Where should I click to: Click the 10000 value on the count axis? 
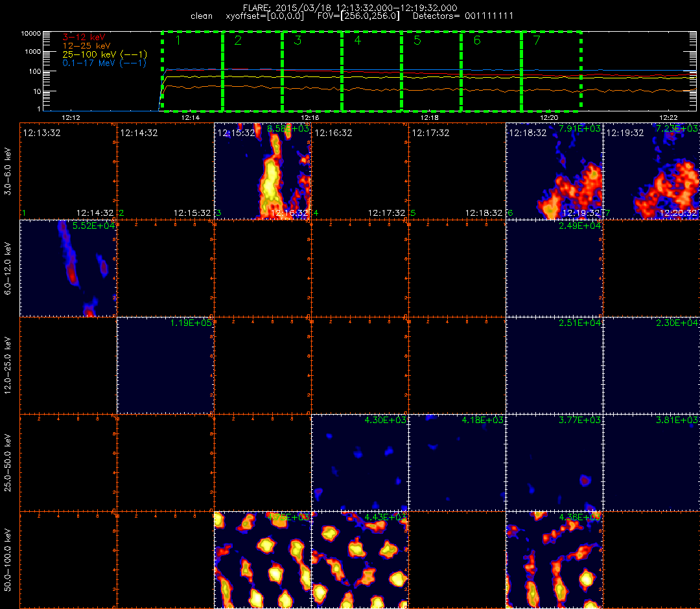coord(31,34)
